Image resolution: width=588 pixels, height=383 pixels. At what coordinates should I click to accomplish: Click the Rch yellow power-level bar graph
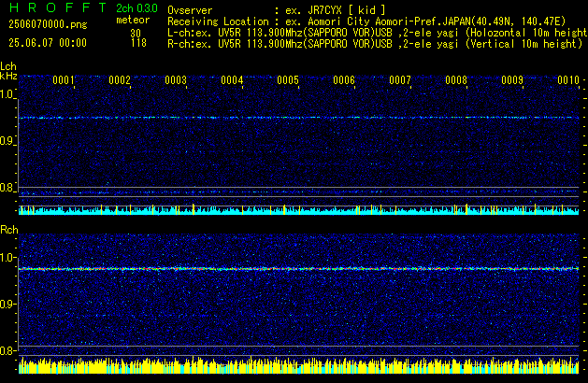tap(298, 365)
